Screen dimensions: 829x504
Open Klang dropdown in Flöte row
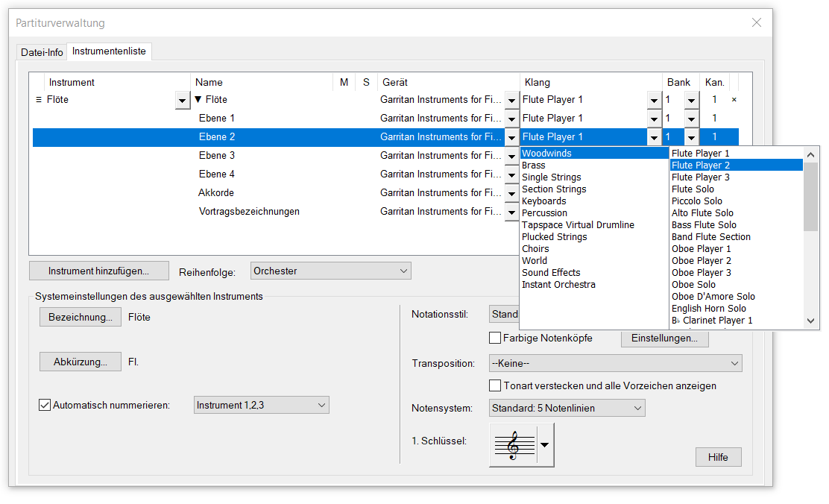point(654,100)
